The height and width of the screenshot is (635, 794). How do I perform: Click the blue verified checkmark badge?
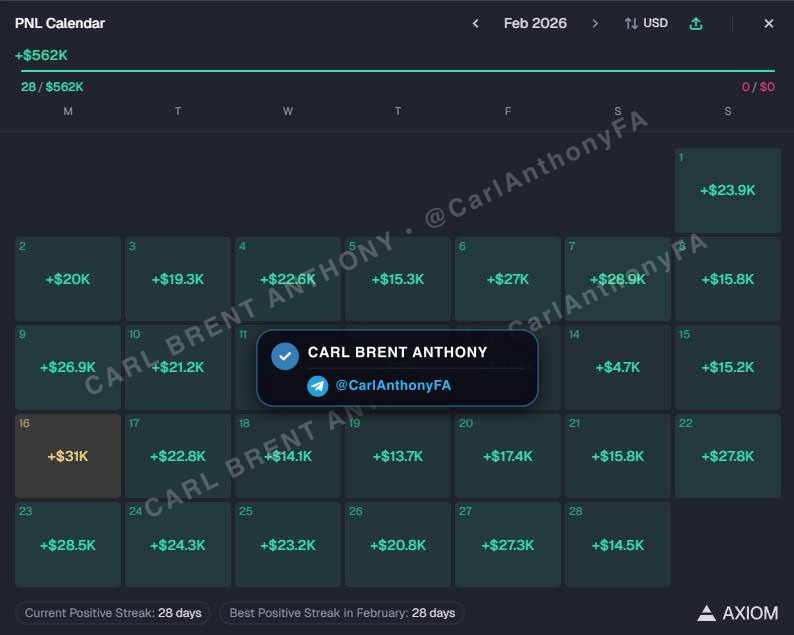point(285,356)
